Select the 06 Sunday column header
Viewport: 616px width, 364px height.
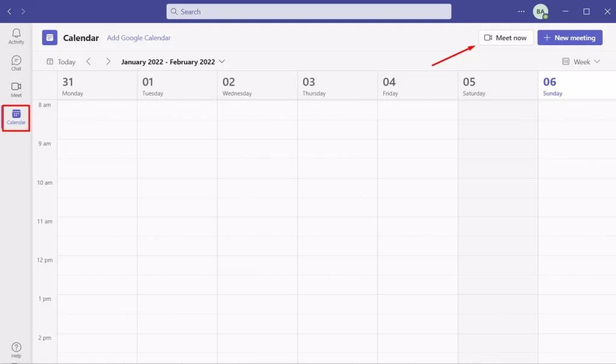pos(577,85)
